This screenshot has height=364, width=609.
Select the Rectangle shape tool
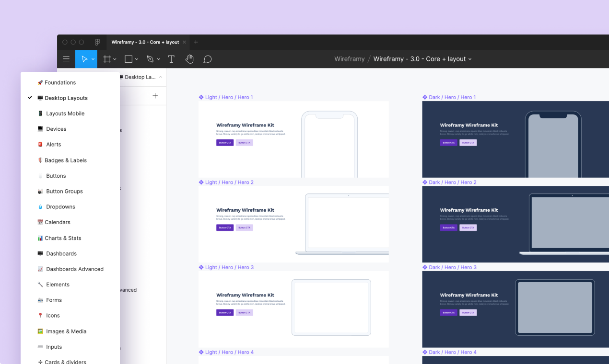tap(129, 59)
